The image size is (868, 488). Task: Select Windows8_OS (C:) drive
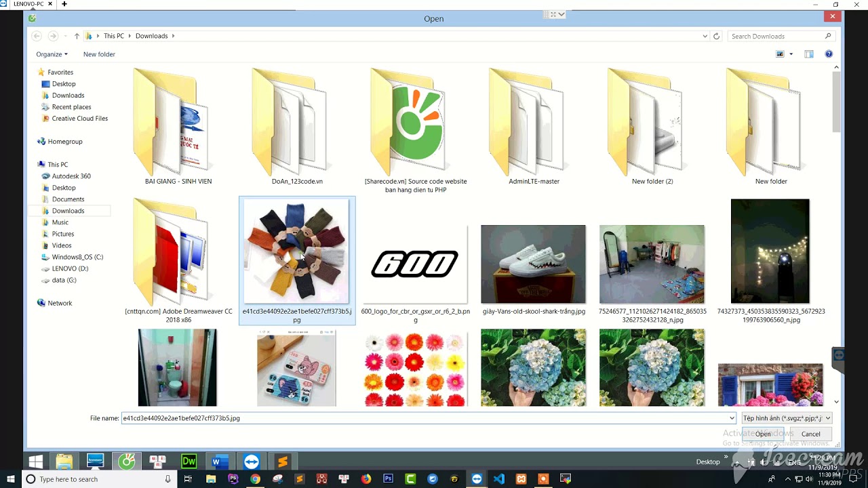click(77, 257)
